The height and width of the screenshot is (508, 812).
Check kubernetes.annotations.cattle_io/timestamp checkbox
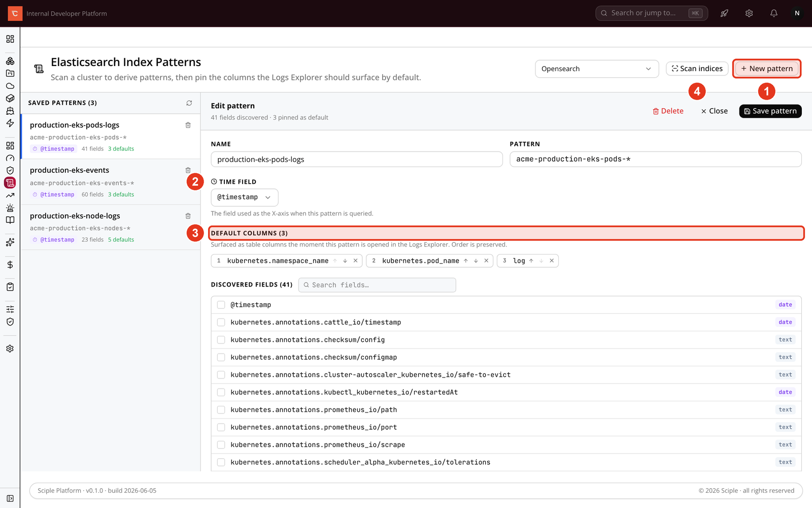(x=221, y=322)
